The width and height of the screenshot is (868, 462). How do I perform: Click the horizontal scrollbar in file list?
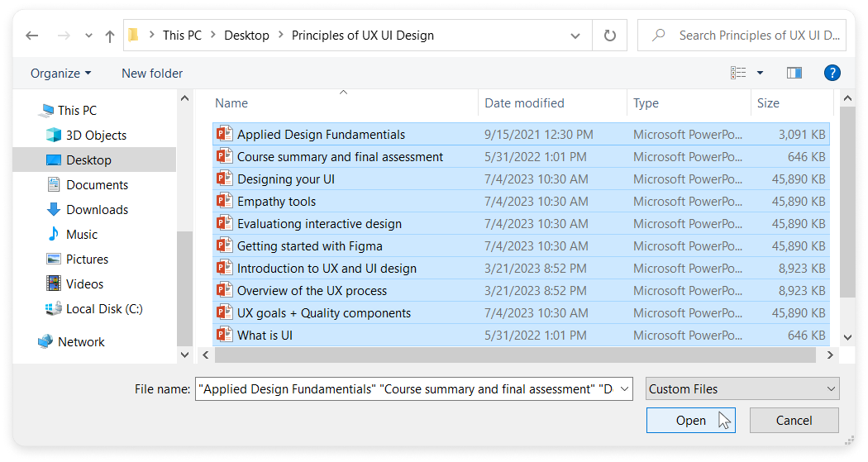click(x=515, y=355)
